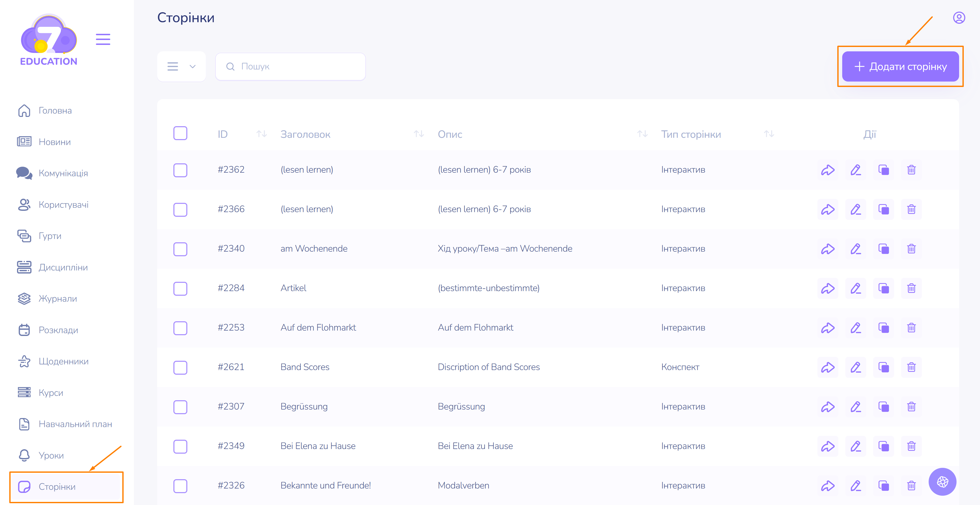Screen dimensions: 980x505
Task: Share the Bekannte und Freunde! page
Action: coord(828,486)
